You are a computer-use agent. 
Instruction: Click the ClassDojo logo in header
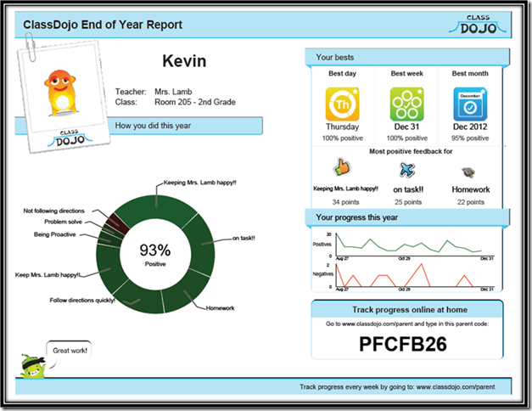coord(478,25)
